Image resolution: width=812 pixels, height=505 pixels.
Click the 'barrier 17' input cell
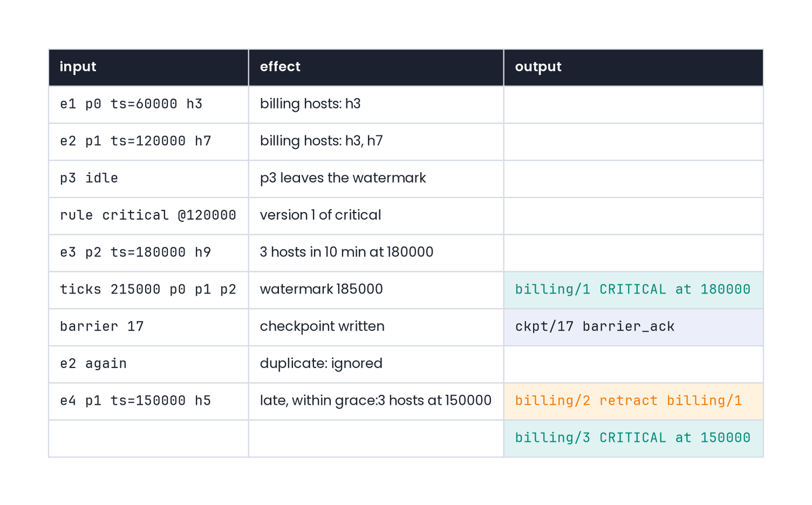148,327
